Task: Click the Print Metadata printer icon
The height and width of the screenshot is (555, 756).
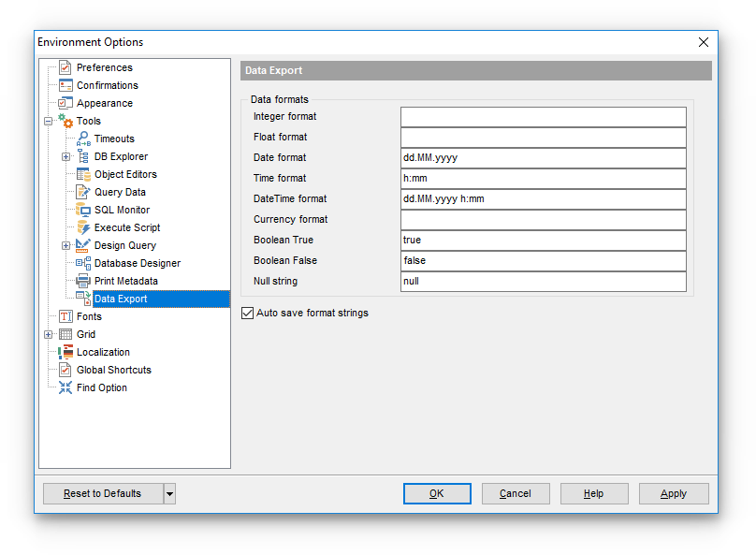Action: (x=82, y=281)
